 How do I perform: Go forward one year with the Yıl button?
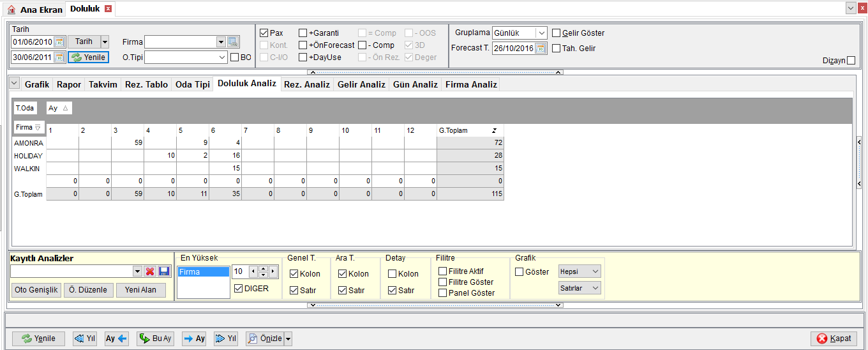point(226,339)
